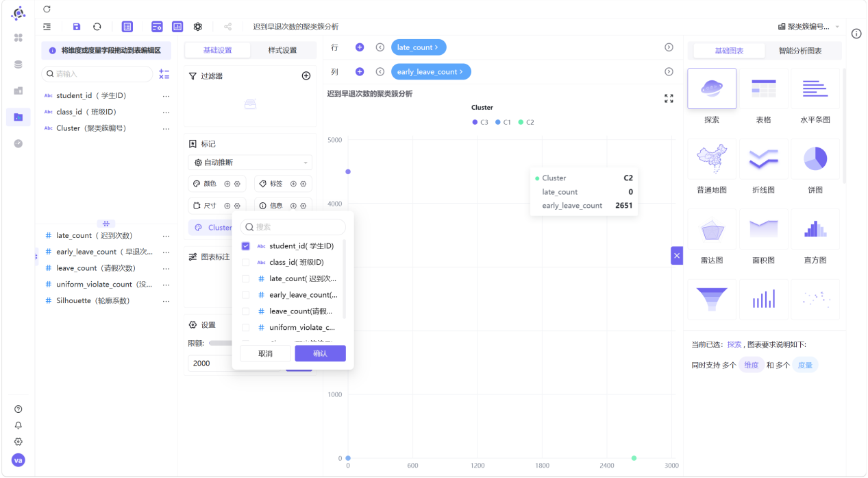Open Silhouette field more options
The width and height of the screenshot is (868, 478).
(x=166, y=300)
